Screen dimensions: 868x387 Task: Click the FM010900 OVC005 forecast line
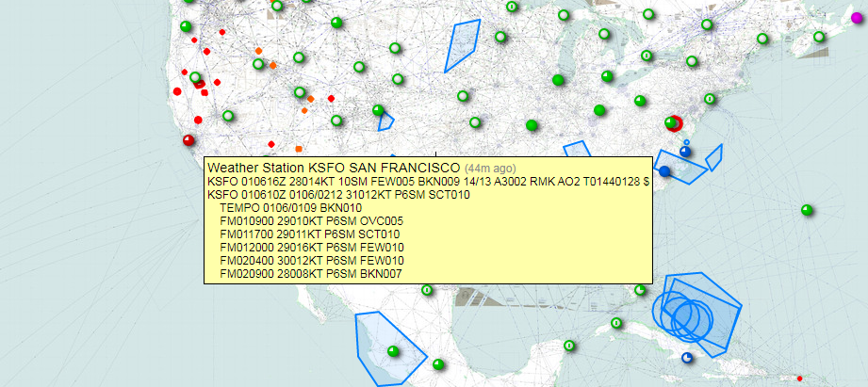(312, 221)
